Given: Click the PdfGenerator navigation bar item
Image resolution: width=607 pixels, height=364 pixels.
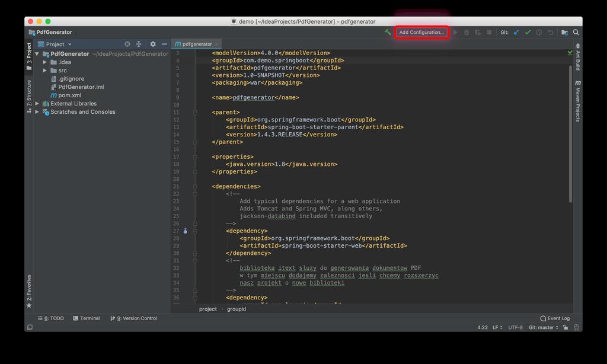Looking at the screenshot, I should pyautogui.click(x=50, y=33).
